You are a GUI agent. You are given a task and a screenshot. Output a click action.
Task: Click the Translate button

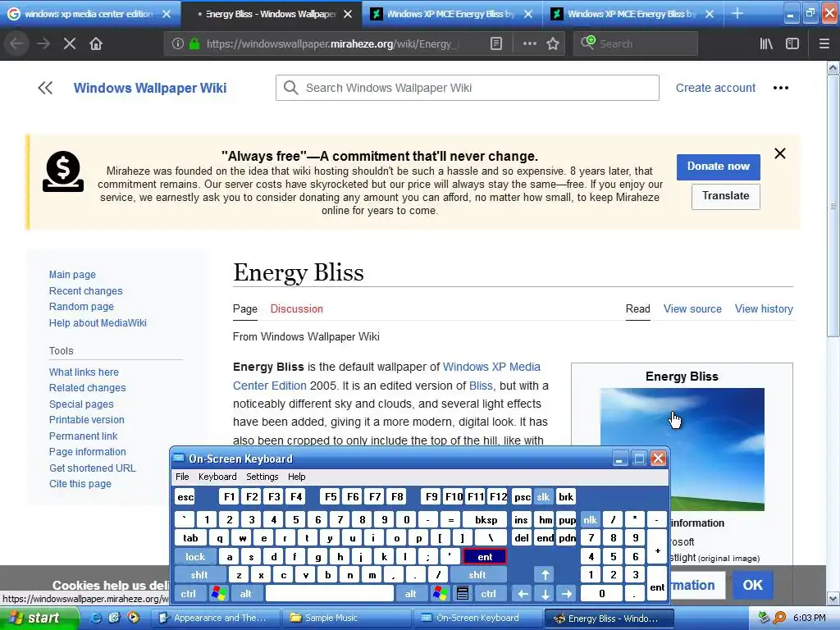coord(726,196)
